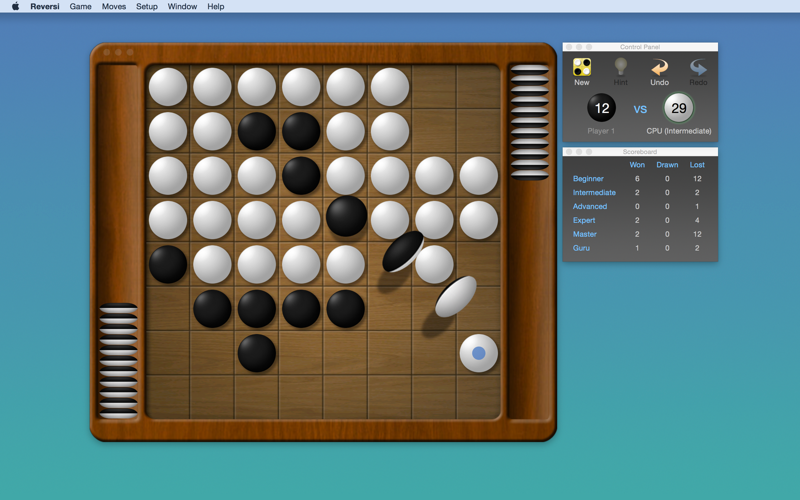Screen dimensions: 800x500
Task: Open the Moves menu
Action: [114, 6]
